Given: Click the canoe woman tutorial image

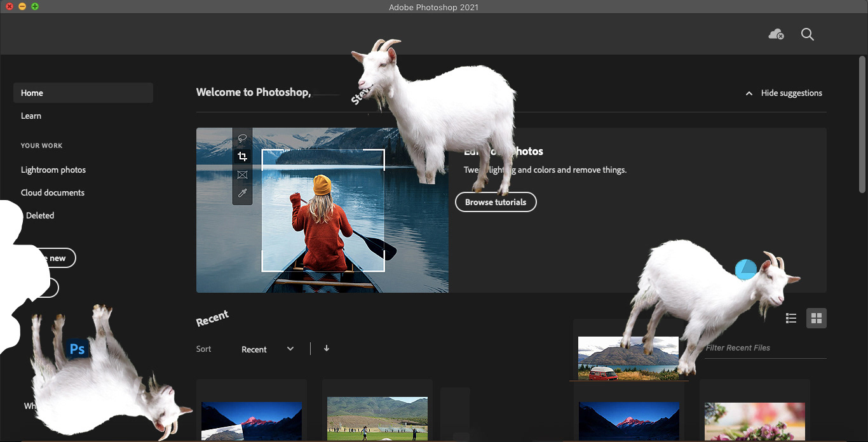Looking at the screenshot, I should pyautogui.click(x=322, y=210).
